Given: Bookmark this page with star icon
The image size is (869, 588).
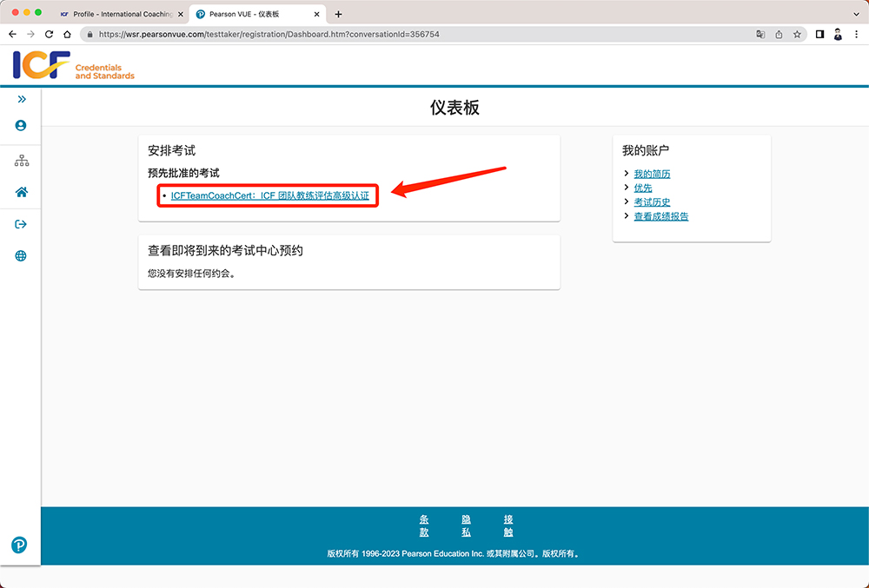Looking at the screenshot, I should [797, 34].
